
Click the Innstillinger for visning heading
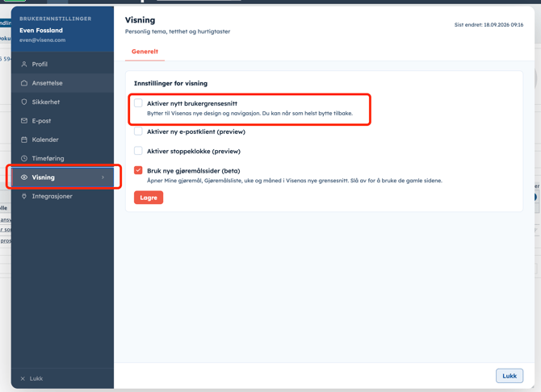click(171, 83)
